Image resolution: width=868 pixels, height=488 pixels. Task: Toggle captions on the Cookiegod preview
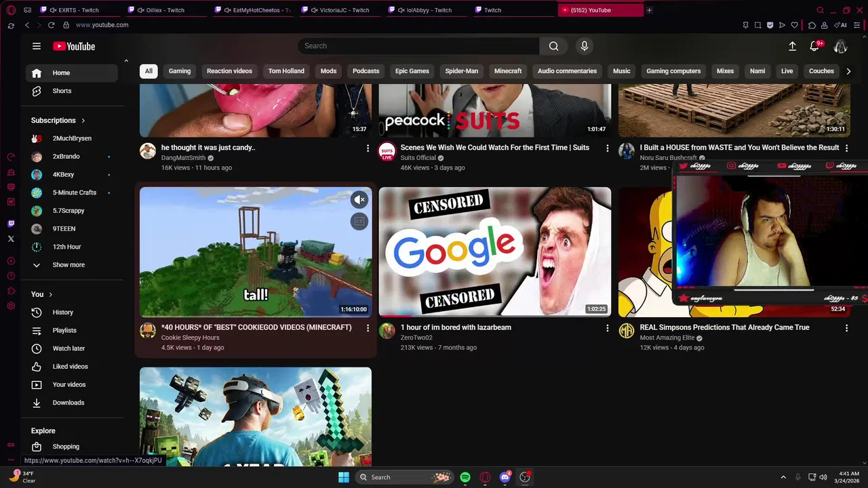click(359, 221)
